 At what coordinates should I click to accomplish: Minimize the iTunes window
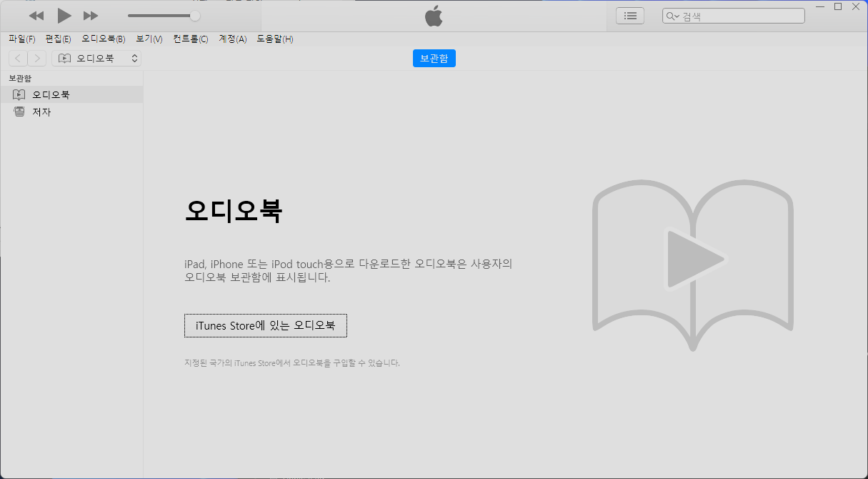[x=820, y=6]
